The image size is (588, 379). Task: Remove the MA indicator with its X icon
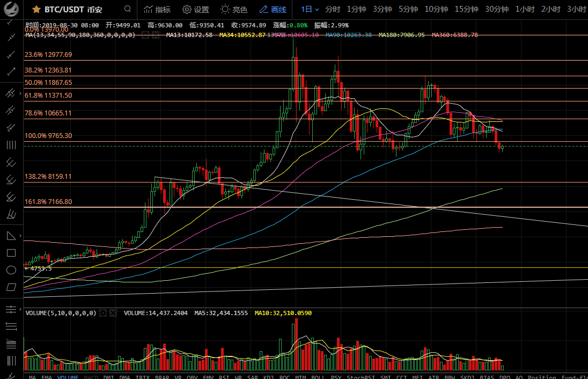click(x=156, y=35)
